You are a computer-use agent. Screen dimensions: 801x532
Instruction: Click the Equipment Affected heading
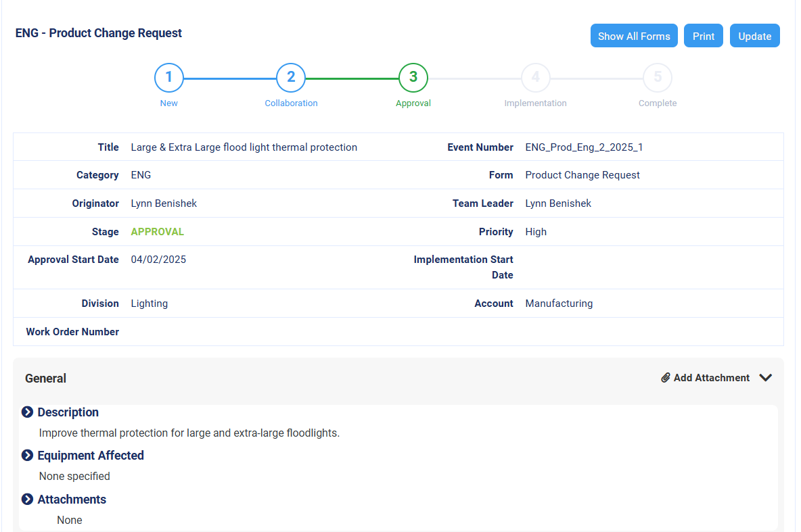[x=91, y=456]
